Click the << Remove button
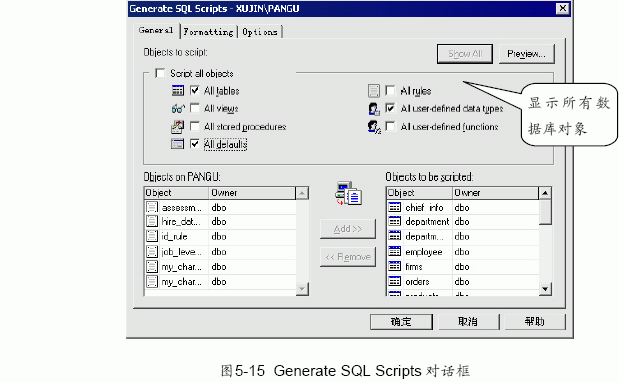Screen dimensions: 619x382 (x=348, y=257)
